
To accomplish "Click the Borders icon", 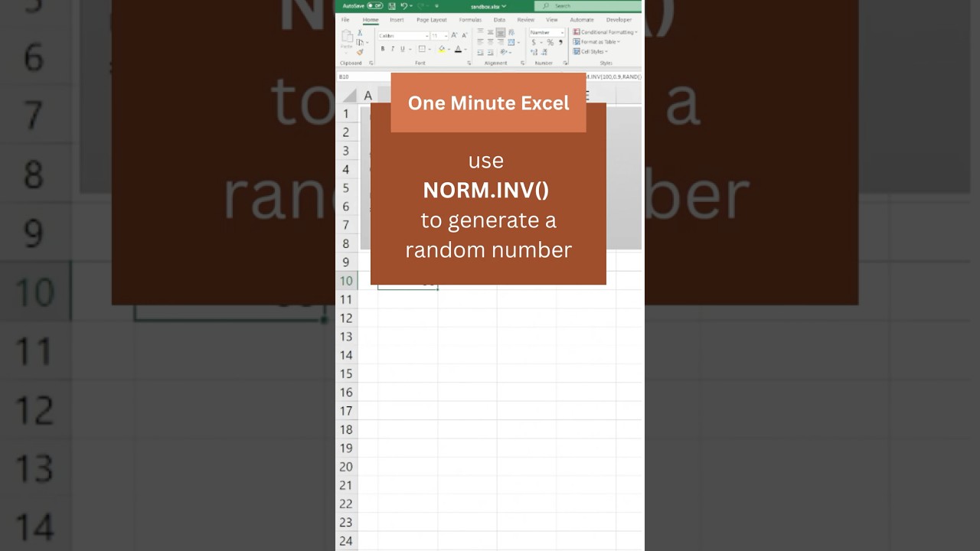I will point(422,49).
